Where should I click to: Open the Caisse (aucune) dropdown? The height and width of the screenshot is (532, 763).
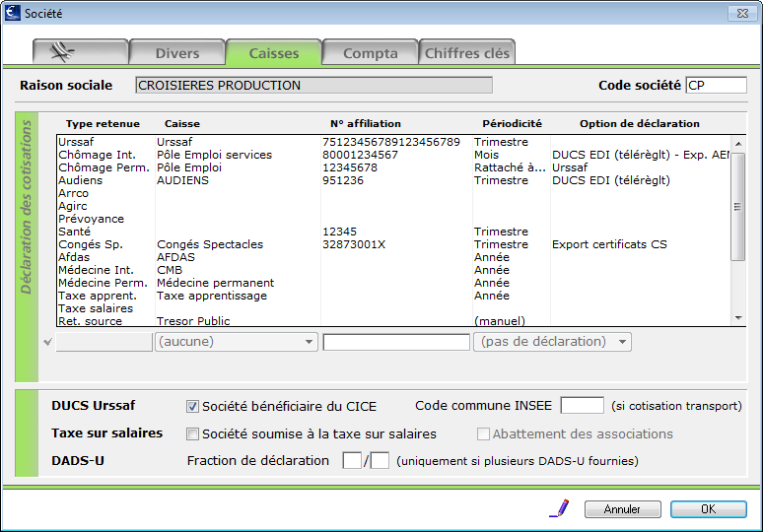[236, 342]
